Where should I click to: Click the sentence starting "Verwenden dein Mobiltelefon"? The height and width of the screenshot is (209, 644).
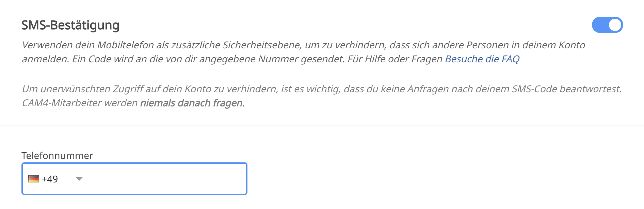click(x=136, y=45)
